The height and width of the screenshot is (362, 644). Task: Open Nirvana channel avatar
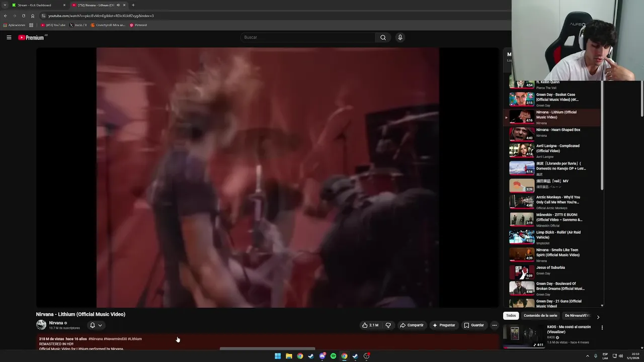(x=41, y=325)
